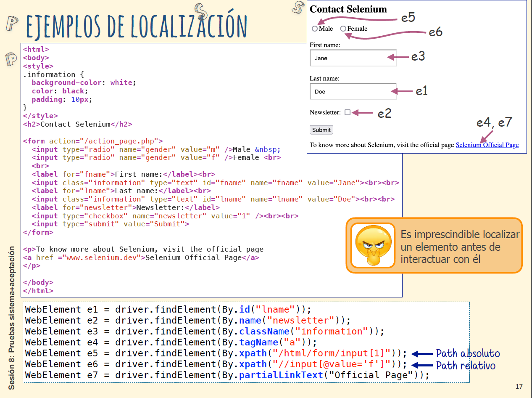Select the Female radio button
This screenshot has height=398, width=532.
tap(343, 29)
